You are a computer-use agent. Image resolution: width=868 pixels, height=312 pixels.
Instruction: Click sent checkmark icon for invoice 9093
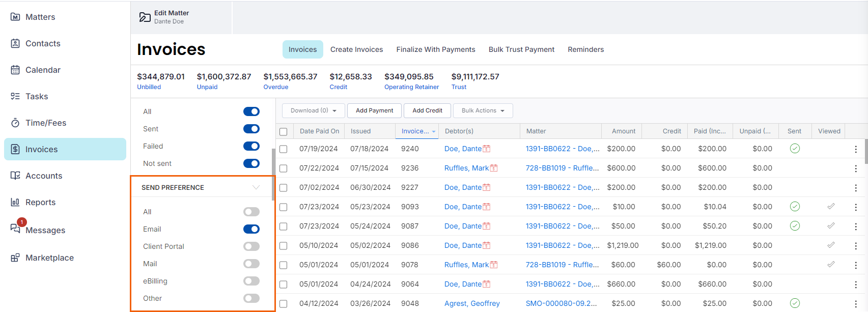pyautogui.click(x=795, y=207)
